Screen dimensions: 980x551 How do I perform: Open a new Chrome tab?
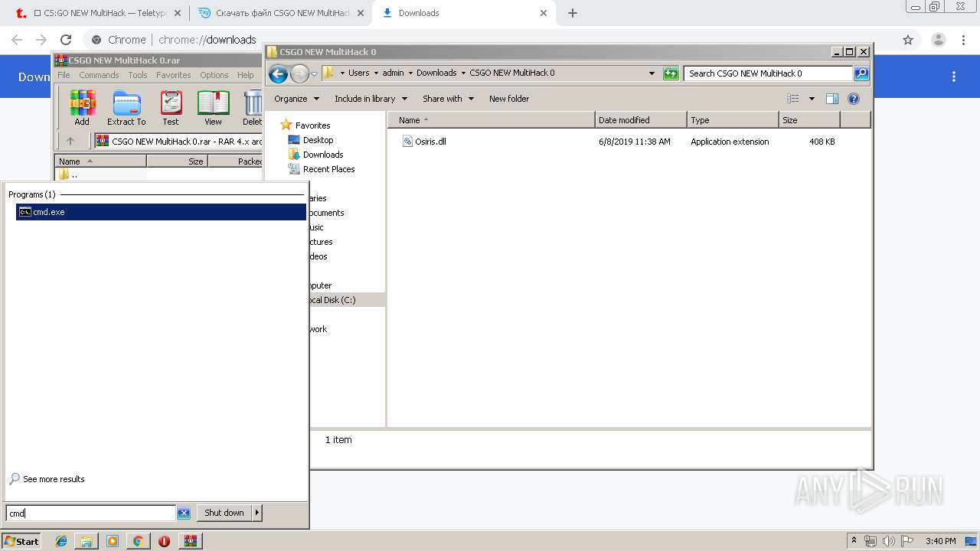(x=573, y=13)
